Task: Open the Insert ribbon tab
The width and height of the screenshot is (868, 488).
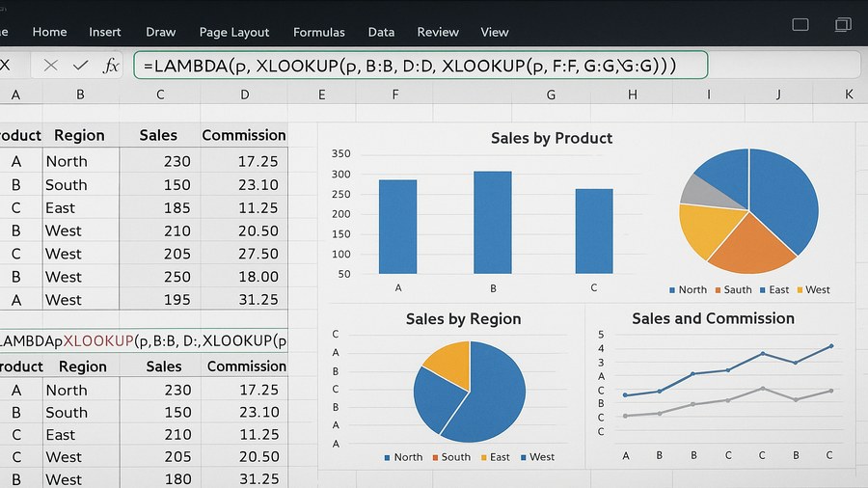Action: [x=104, y=32]
